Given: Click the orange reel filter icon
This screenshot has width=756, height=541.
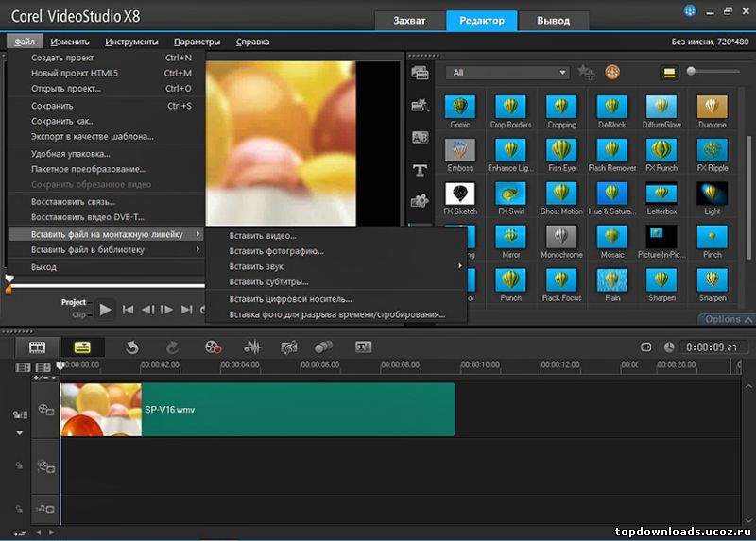Looking at the screenshot, I should coord(612,73).
